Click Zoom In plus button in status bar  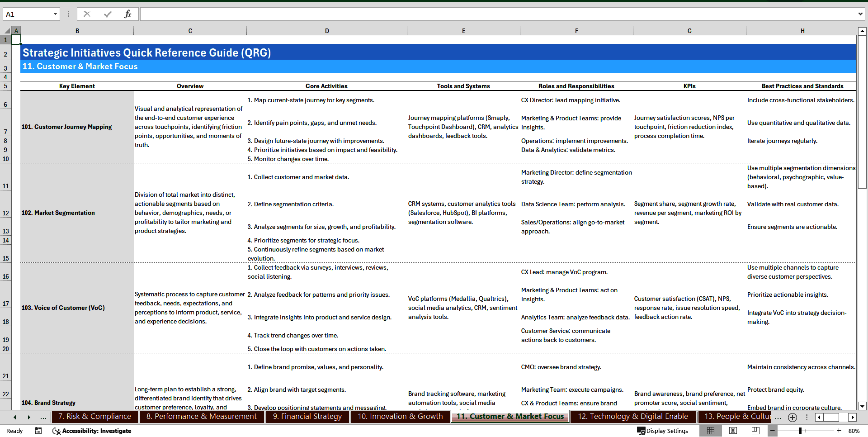click(839, 431)
